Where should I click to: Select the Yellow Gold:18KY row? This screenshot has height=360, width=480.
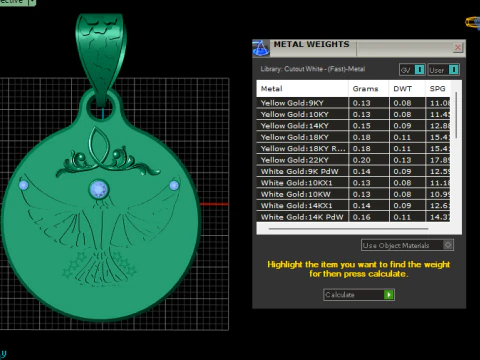353,137
